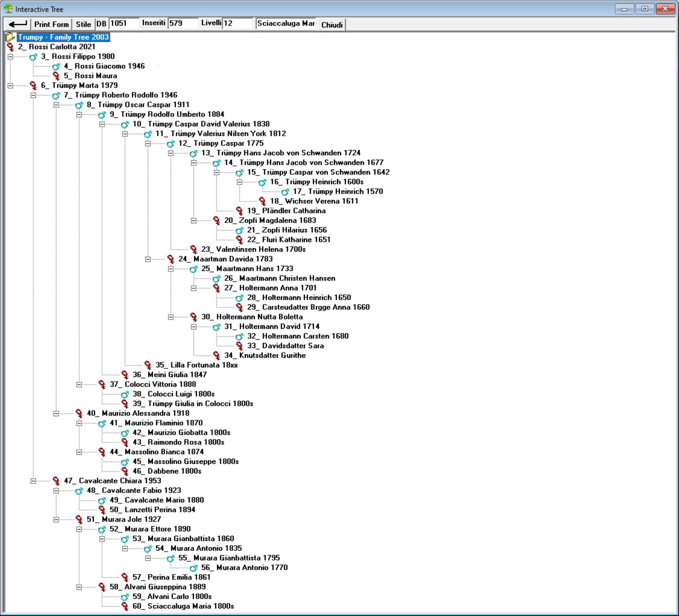Click male icon of Murara Antonio 1770
Image resolution: width=679 pixels, height=616 pixels.
point(193,568)
